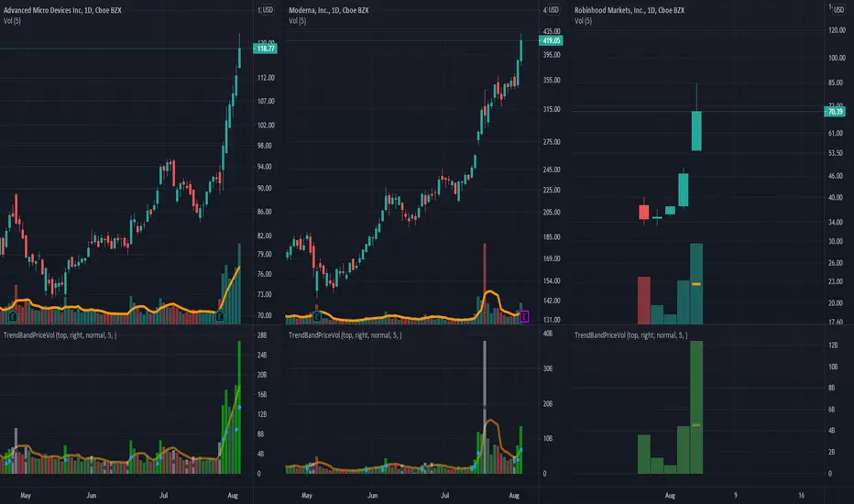854x504 pixels.
Task: Click 355.00 on Moderna price scale
Action: point(552,80)
